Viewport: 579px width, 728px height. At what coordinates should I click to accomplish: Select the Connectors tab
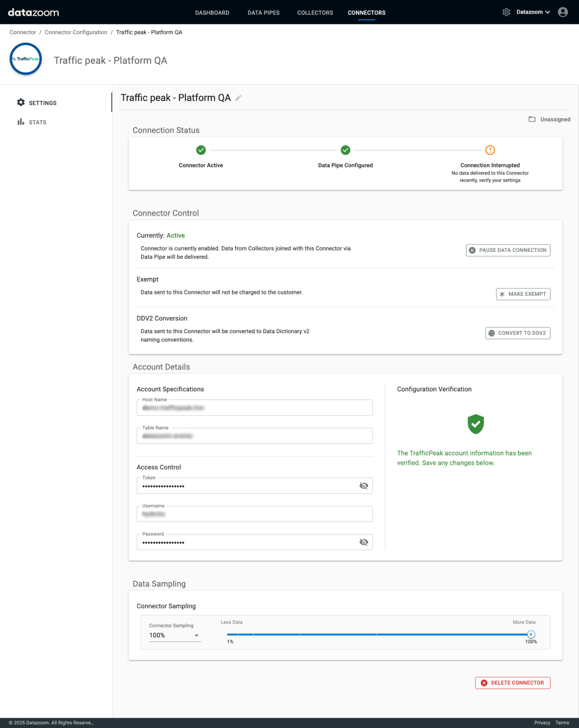click(x=367, y=13)
